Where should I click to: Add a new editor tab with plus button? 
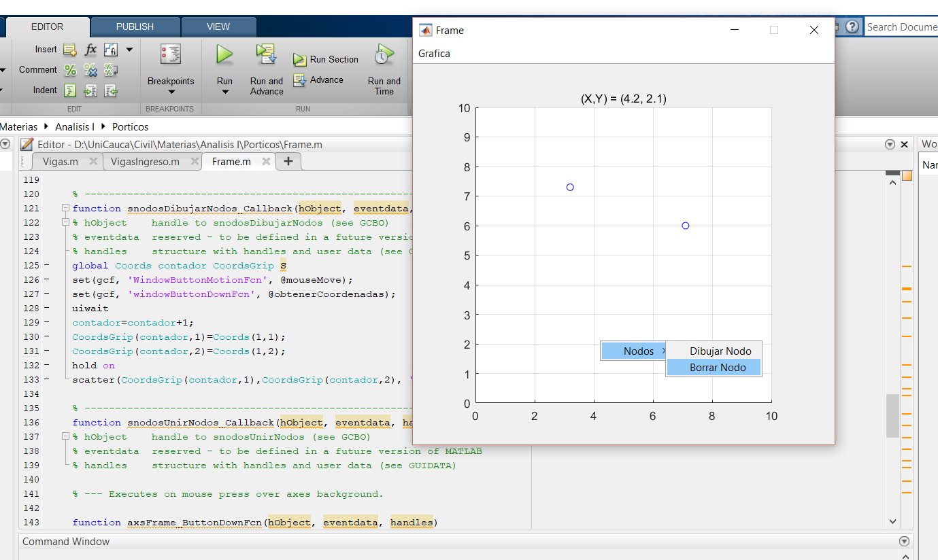tap(288, 161)
